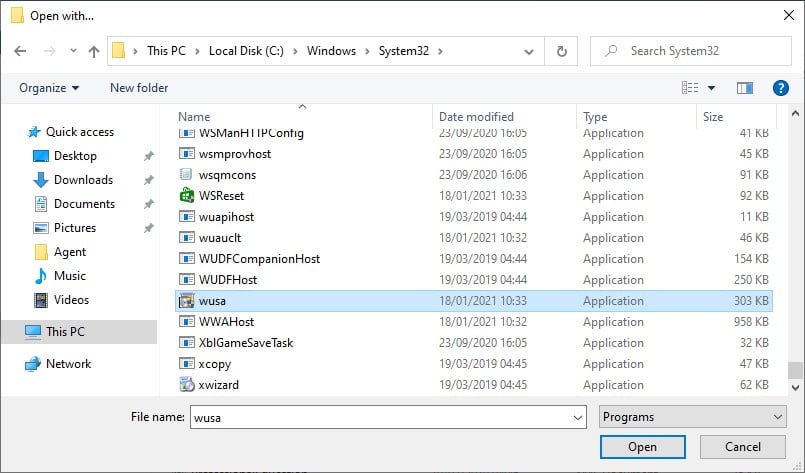Open Downloads in Quick access
This screenshot has width=805, height=473.
83,180
